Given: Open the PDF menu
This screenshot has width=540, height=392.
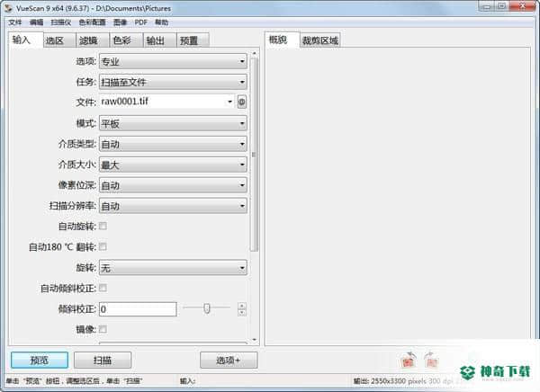Looking at the screenshot, I should tap(141, 22).
